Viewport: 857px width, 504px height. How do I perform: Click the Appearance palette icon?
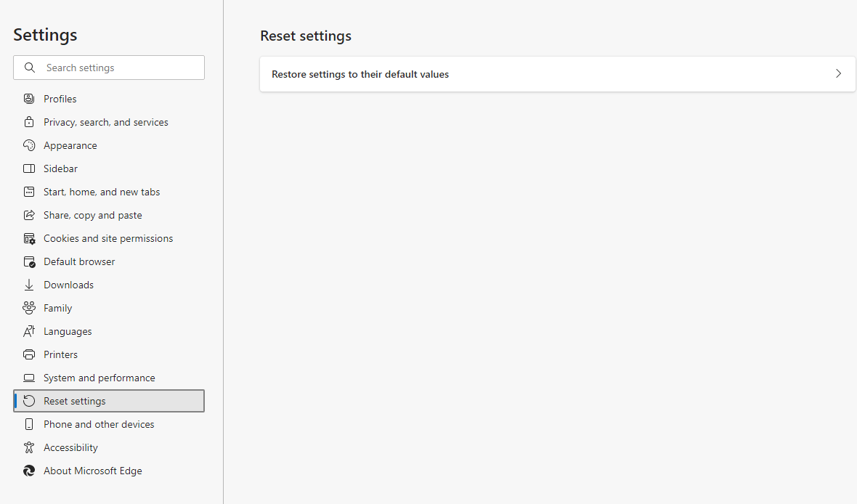point(29,145)
